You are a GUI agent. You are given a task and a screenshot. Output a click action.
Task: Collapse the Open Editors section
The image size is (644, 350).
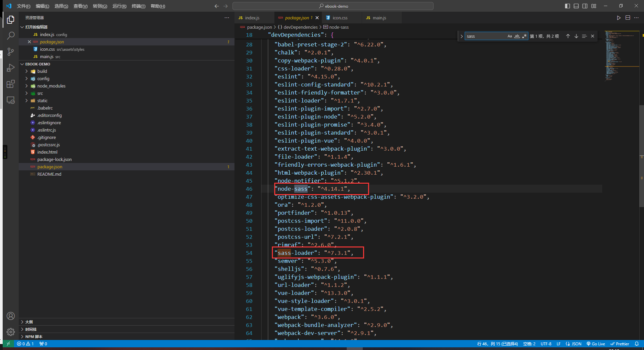[22, 27]
